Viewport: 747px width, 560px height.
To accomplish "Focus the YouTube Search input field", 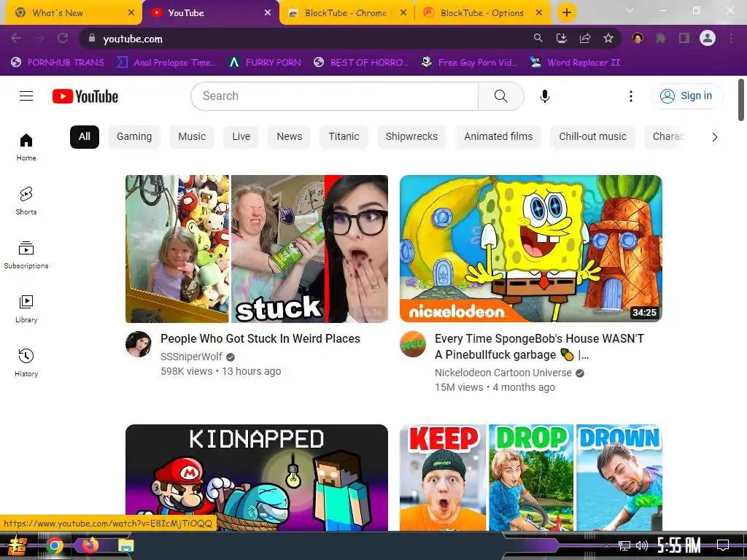I will click(x=334, y=96).
